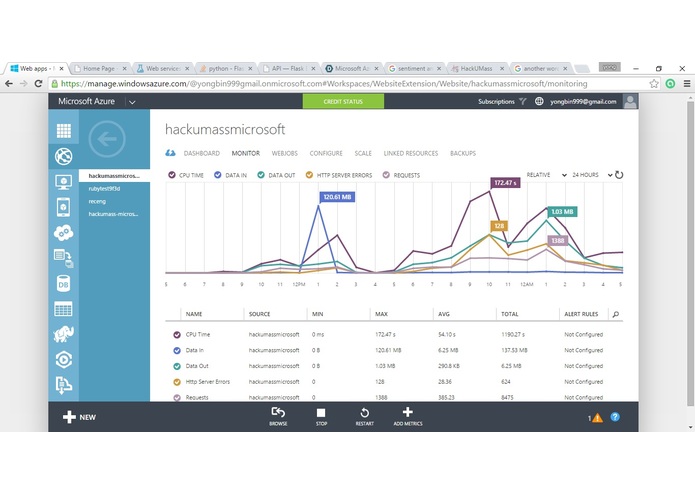Open the 24 Hours time range dropdown
The image size is (695, 494).
click(x=592, y=175)
